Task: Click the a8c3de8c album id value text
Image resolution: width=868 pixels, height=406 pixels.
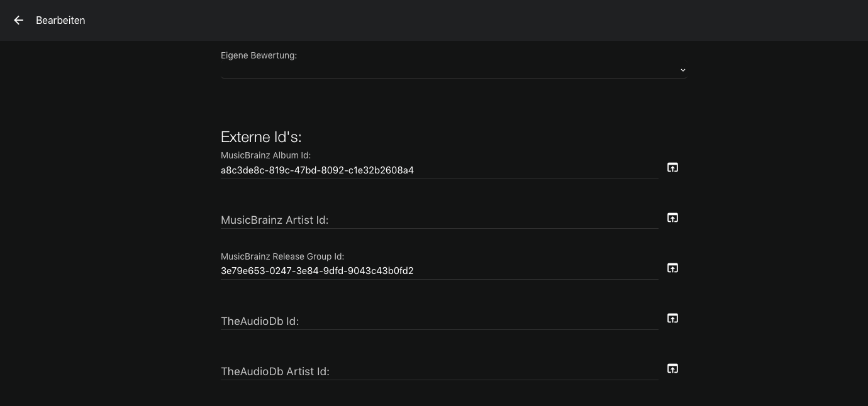Action: click(317, 170)
